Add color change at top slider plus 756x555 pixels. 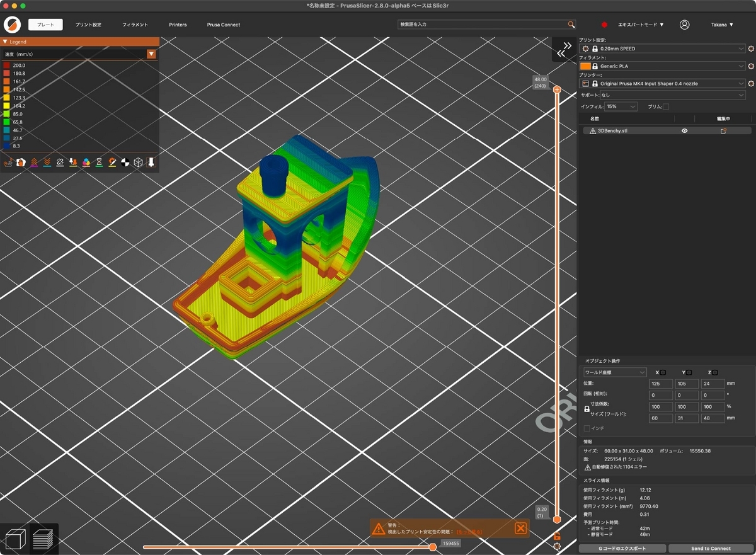[x=557, y=89]
